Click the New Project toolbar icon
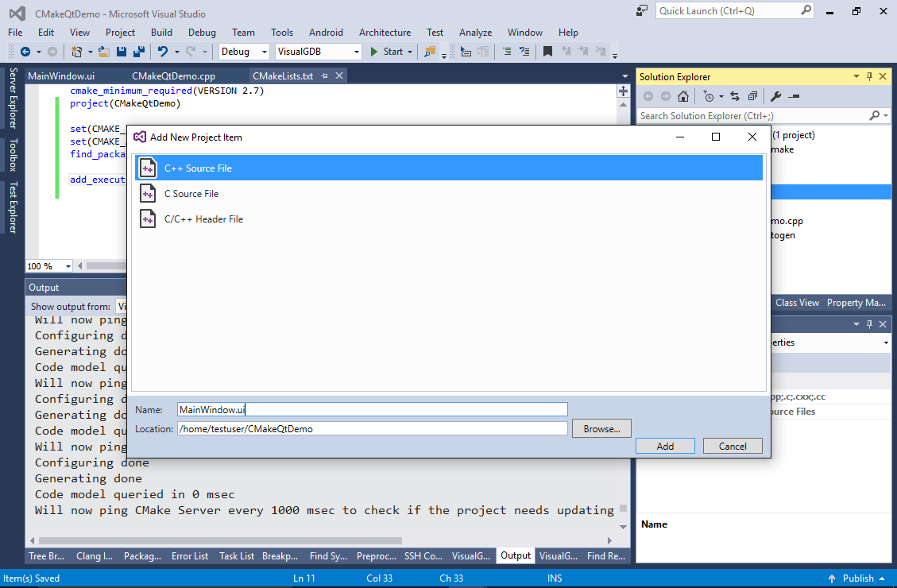Viewport: 897px width, 588px height. (76, 52)
